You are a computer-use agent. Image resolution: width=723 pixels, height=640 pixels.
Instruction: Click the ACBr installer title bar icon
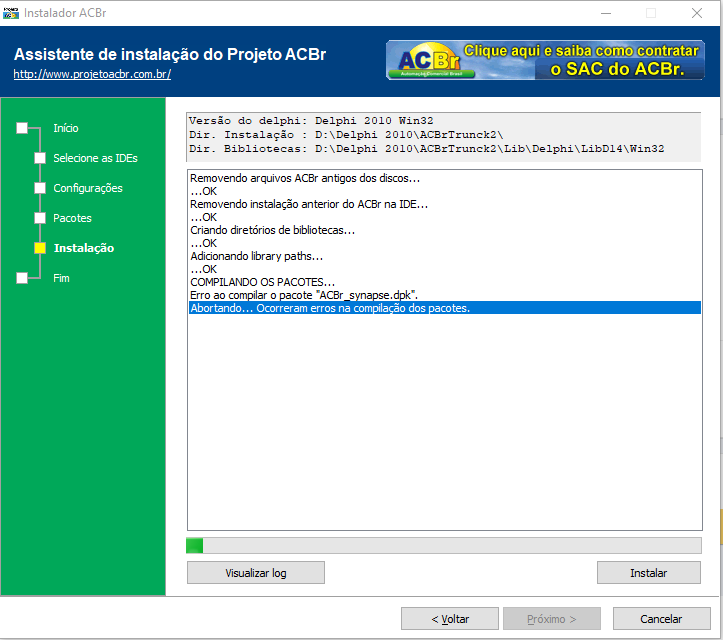pos(11,13)
